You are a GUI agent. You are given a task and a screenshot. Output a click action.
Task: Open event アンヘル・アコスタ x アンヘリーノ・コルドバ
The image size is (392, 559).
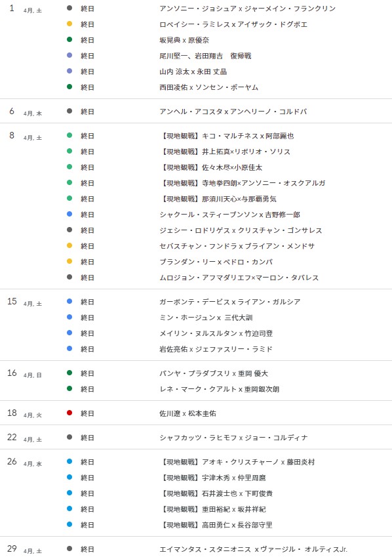tap(233, 112)
